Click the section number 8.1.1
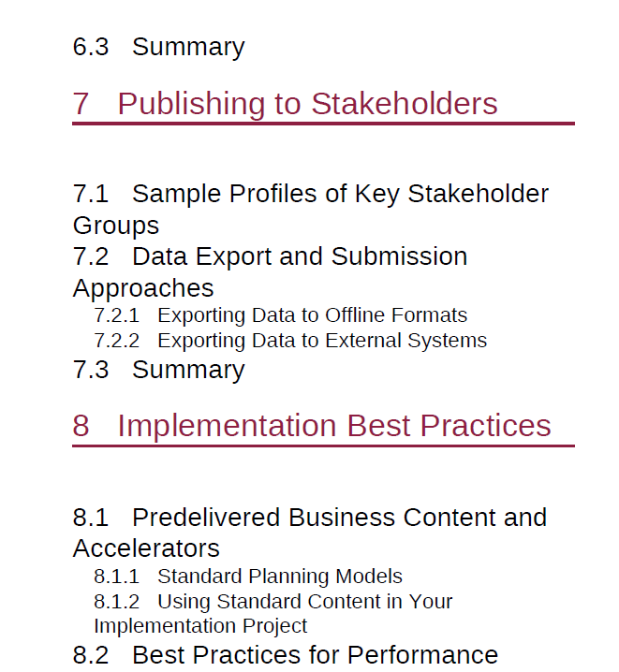 pos(117,577)
